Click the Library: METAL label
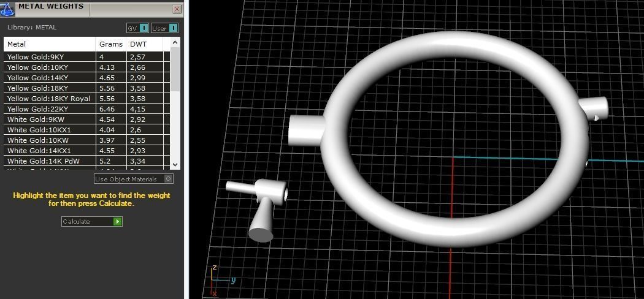The image size is (644, 299). coord(32,28)
